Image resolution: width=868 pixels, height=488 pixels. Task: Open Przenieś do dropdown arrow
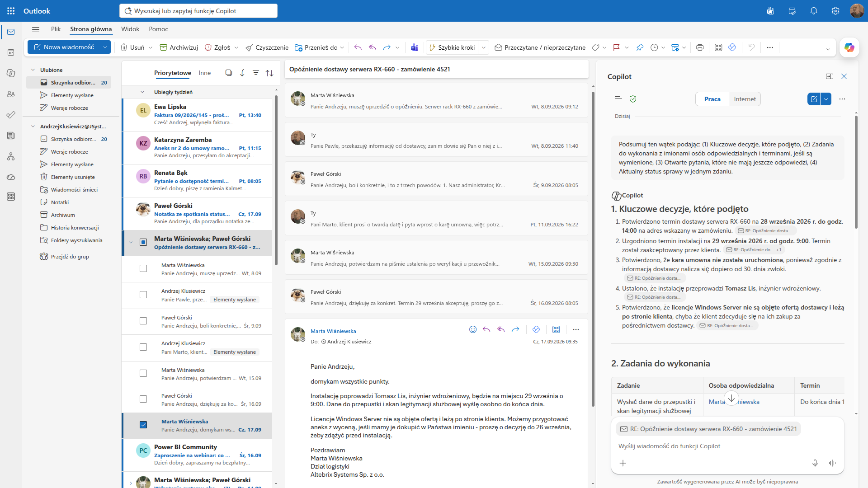(342, 47)
